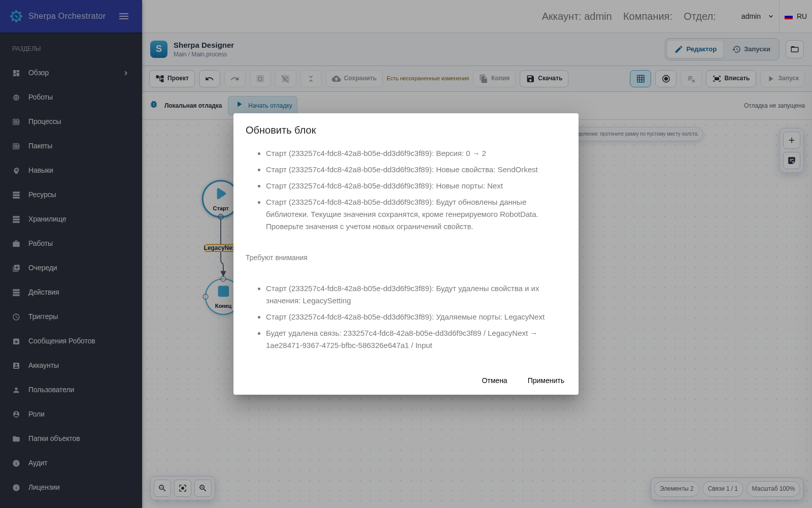
Task: Toggle the grid display button
Action: pos(640,79)
